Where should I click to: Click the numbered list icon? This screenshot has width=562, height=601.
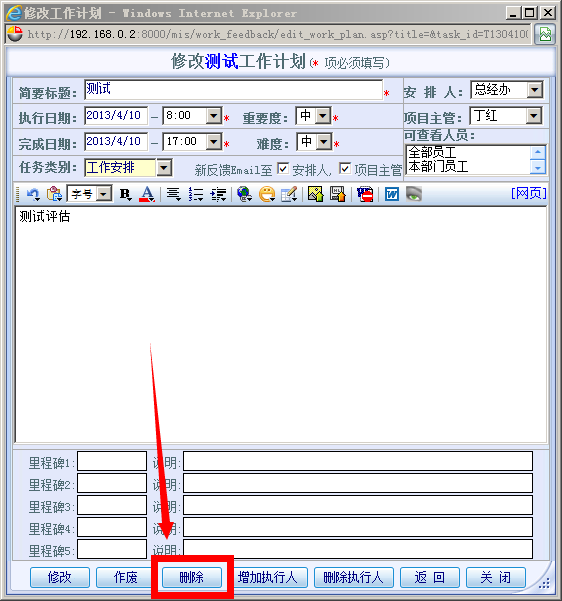[196, 194]
